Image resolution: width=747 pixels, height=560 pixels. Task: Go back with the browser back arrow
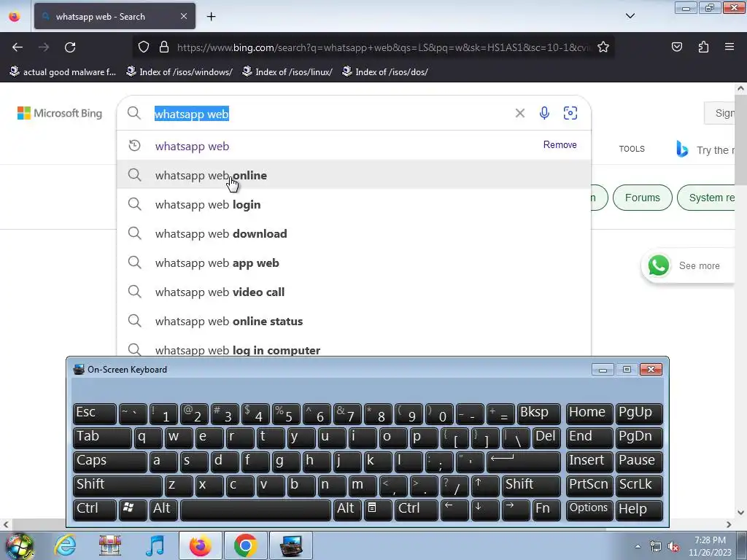click(18, 47)
